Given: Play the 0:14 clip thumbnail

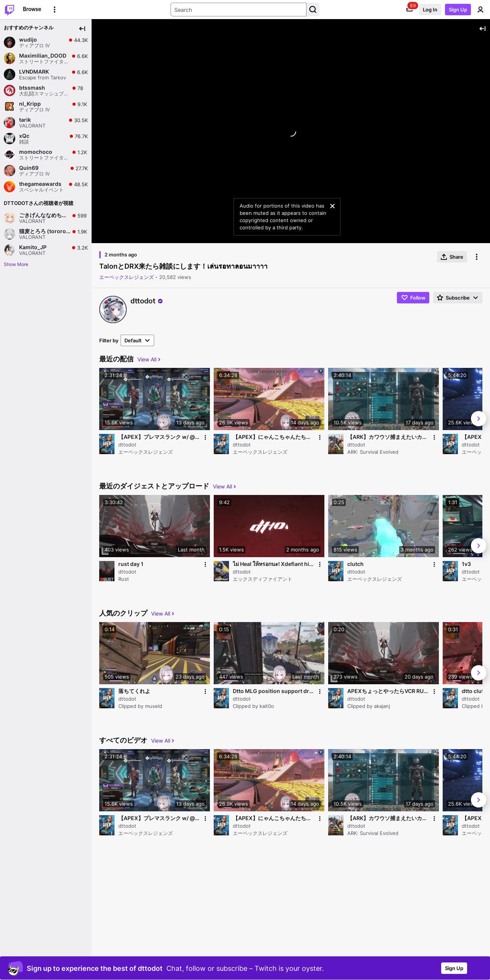Looking at the screenshot, I should point(155,653).
